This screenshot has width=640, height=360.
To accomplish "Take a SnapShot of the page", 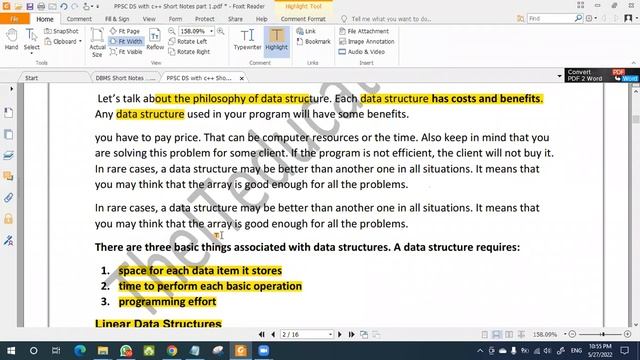I will click(61, 31).
